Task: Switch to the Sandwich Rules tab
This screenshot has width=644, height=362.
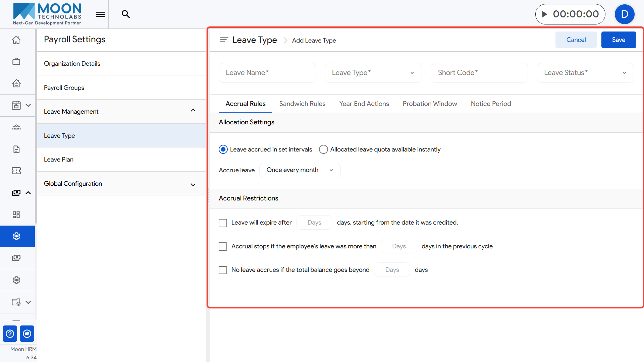Action: (x=302, y=104)
